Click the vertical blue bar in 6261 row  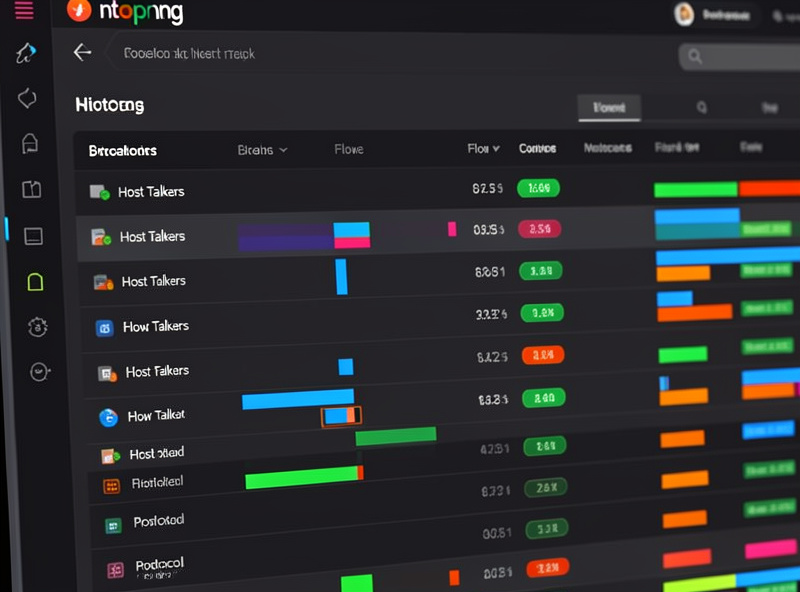tap(341, 277)
